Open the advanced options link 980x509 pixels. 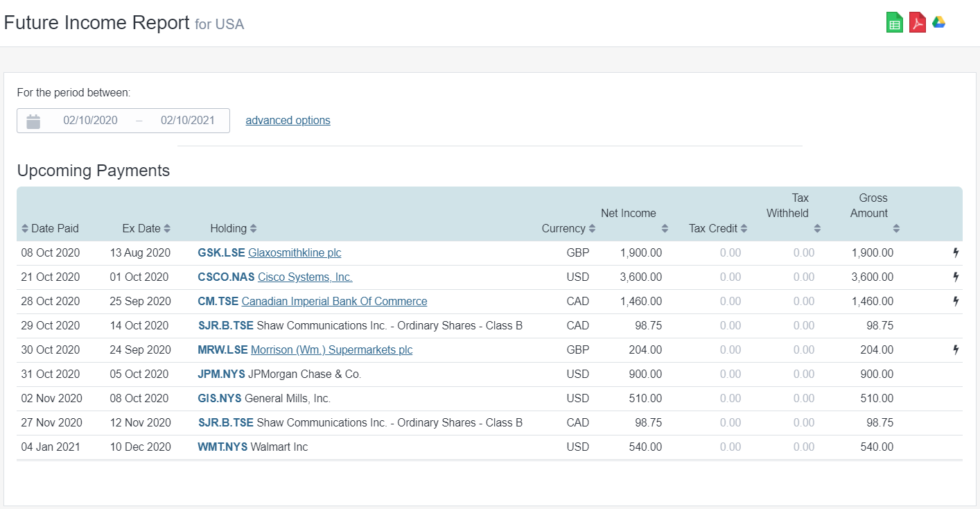click(x=288, y=120)
